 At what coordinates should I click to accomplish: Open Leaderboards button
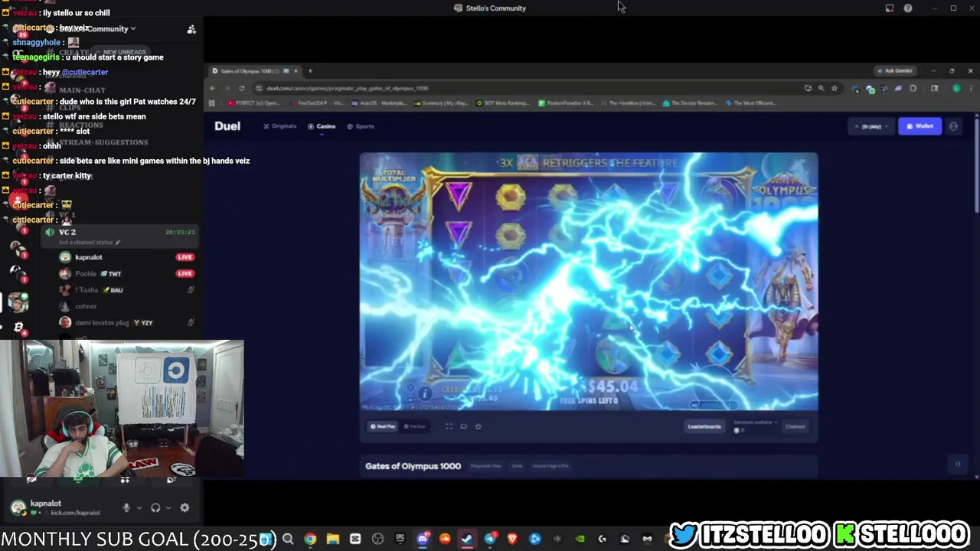click(x=704, y=426)
